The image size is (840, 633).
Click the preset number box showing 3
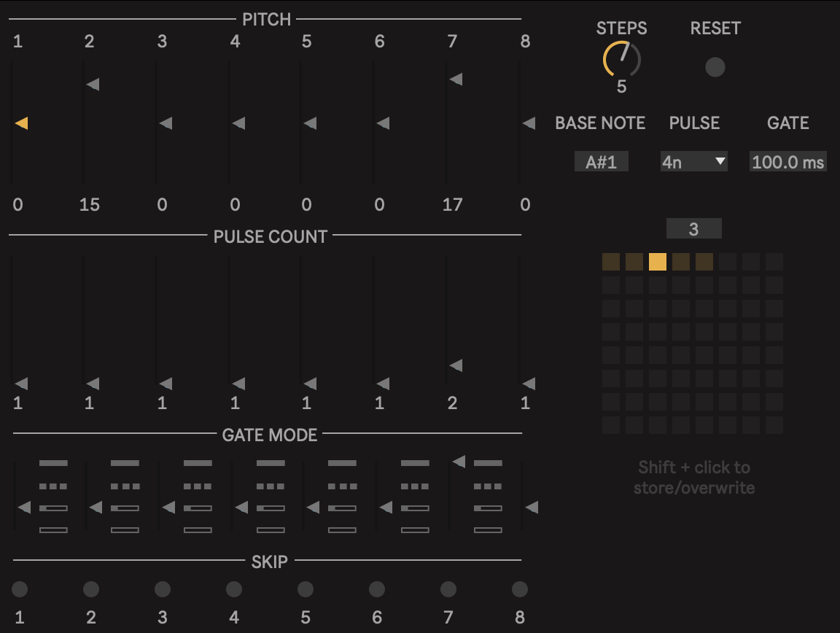point(693,229)
